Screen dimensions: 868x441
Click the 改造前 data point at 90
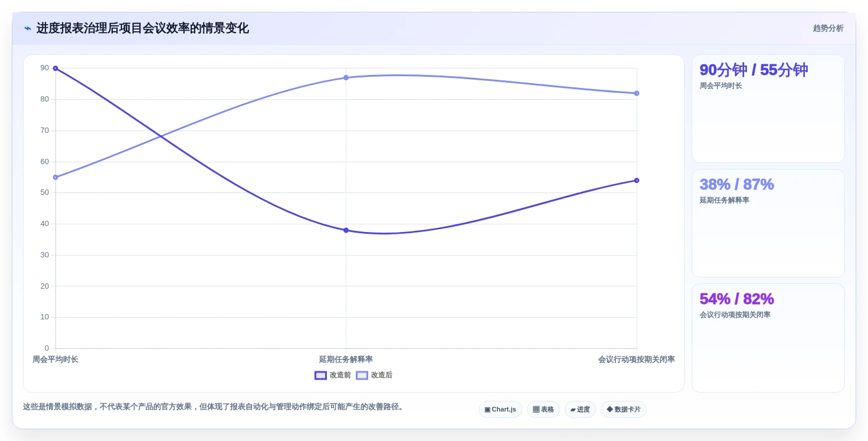[x=55, y=68]
